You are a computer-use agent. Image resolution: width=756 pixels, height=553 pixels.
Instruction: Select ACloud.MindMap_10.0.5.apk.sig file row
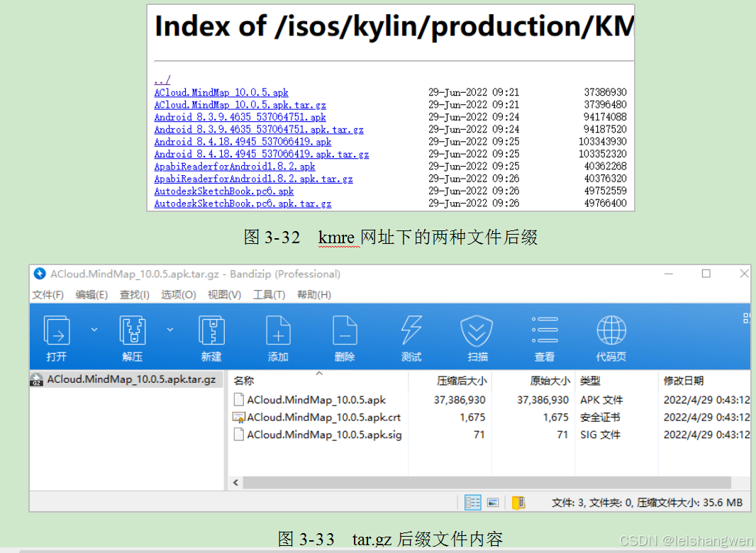489,435
